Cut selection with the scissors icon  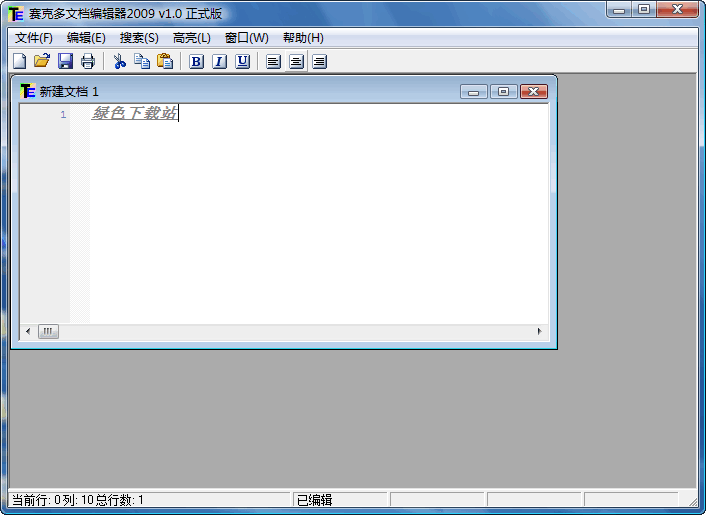coord(119,61)
